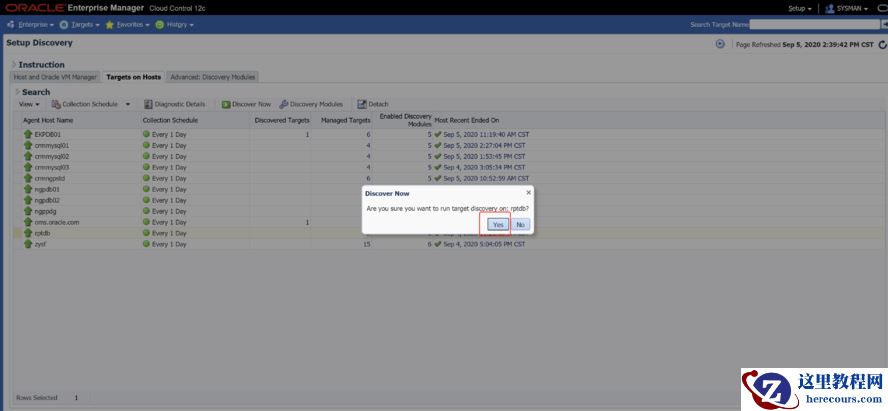This screenshot has width=888, height=411.
Task: Select the EKPDB01 host row
Action: pos(450,135)
